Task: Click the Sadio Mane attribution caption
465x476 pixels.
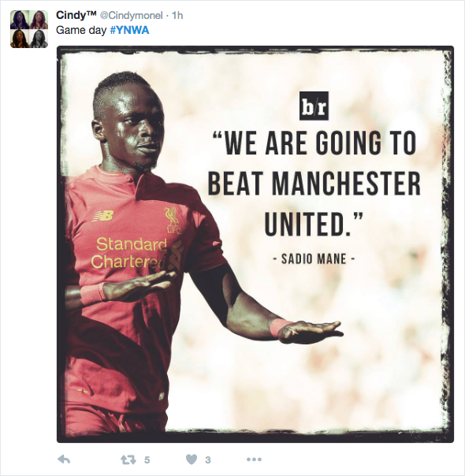Action: point(314,259)
